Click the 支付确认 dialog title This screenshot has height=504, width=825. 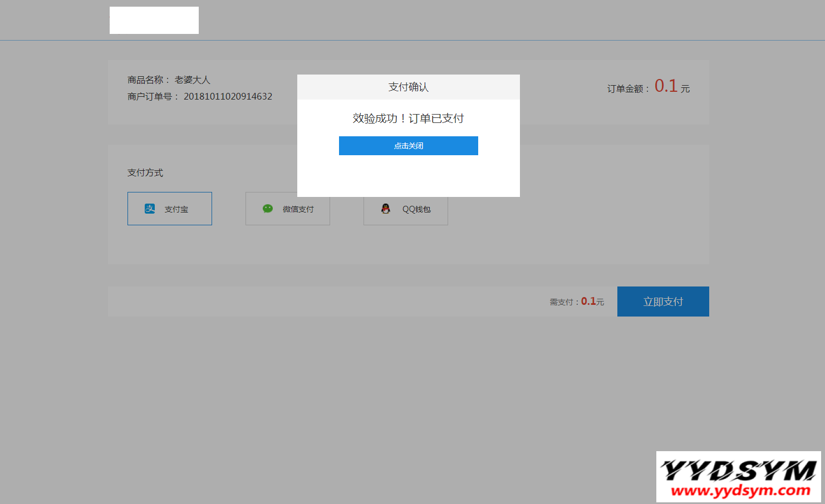[x=409, y=87]
